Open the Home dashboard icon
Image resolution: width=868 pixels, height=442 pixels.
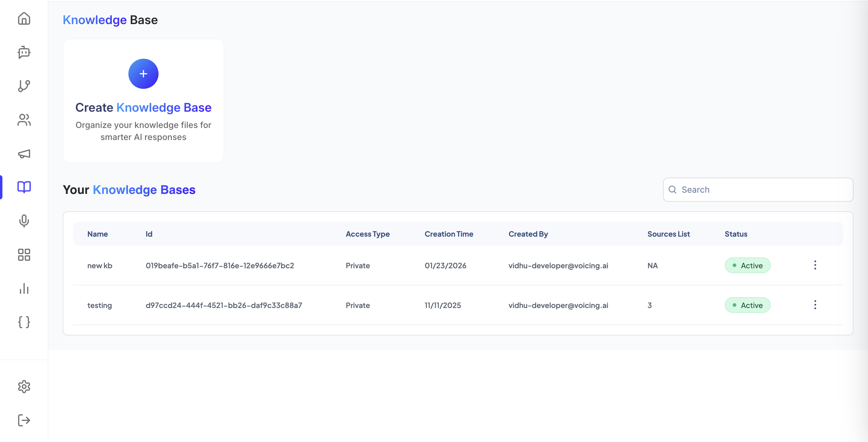click(24, 19)
